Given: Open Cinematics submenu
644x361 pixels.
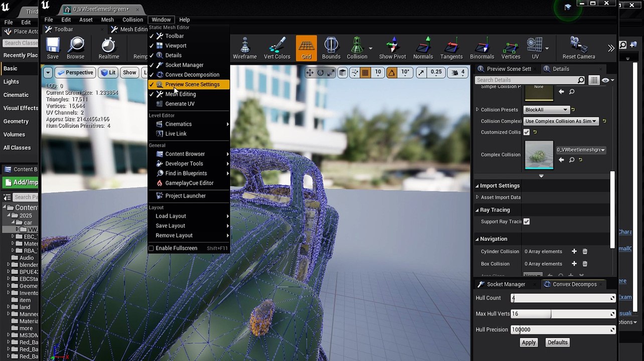Looking at the screenshot, I should coord(189,124).
